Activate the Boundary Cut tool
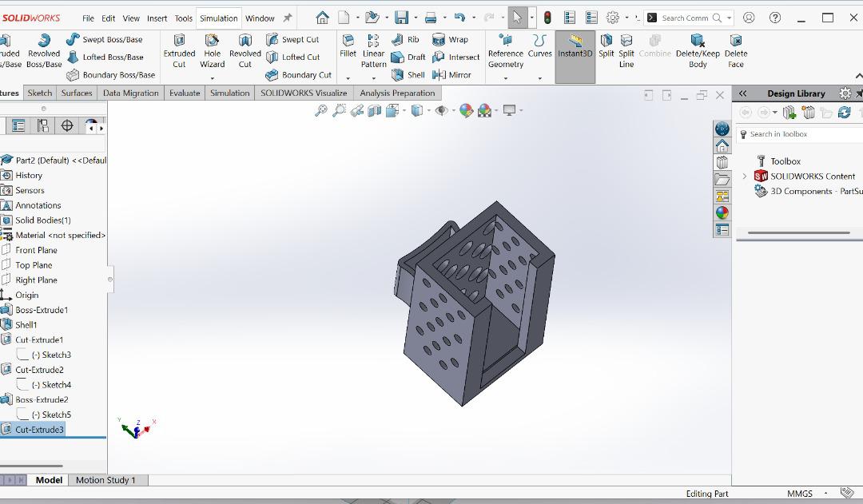The image size is (863, 504). [x=298, y=75]
